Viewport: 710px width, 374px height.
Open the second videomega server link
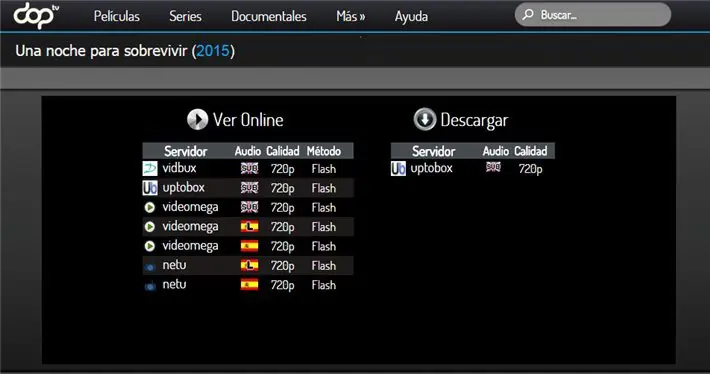[190, 226]
